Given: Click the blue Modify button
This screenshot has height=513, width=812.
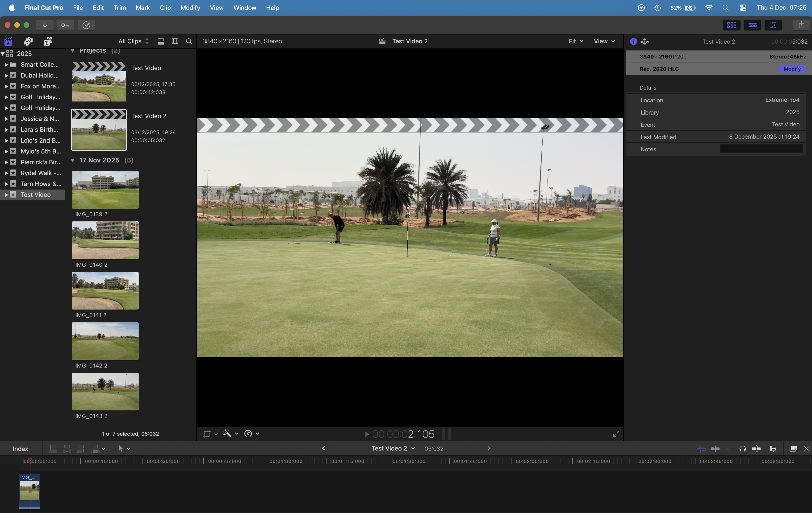Looking at the screenshot, I should 792,69.
